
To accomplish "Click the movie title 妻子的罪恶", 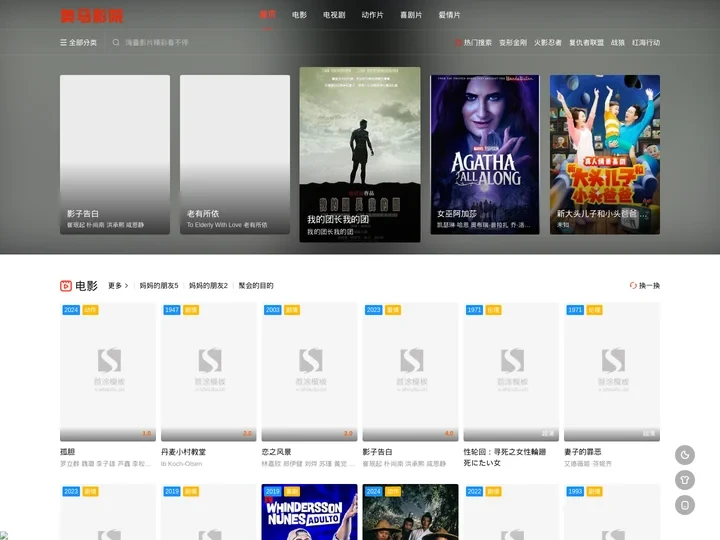I will (583, 452).
